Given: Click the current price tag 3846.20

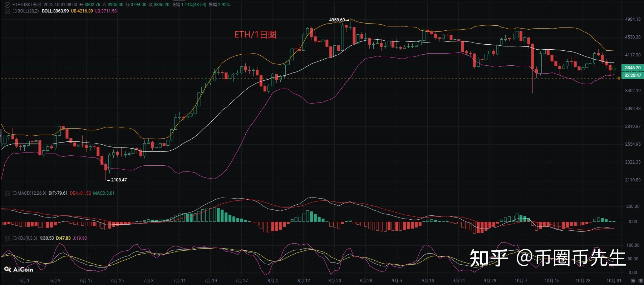Looking at the screenshot, I should pos(633,68).
